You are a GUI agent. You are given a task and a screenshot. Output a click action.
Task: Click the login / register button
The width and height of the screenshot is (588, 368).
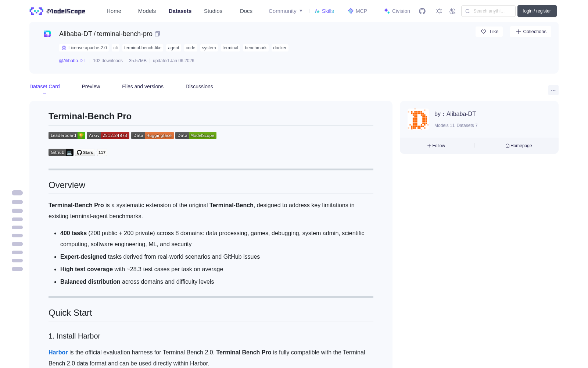537,11
